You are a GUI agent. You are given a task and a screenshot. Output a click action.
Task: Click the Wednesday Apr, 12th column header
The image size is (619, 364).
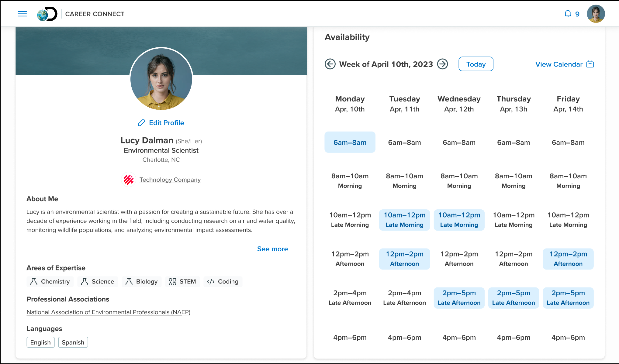(x=459, y=104)
